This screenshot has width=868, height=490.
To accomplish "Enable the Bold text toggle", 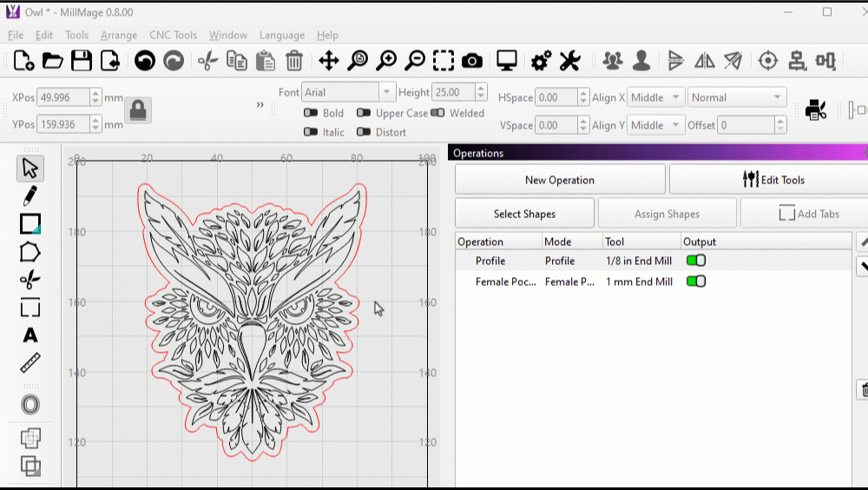I will point(310,113).
